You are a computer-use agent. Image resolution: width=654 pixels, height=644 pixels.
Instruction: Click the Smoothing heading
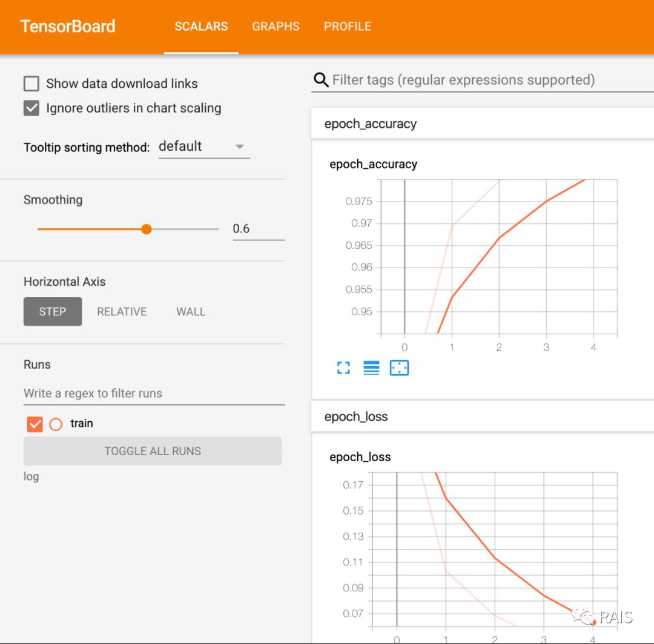pyautogui.click(x=53, y=200)
